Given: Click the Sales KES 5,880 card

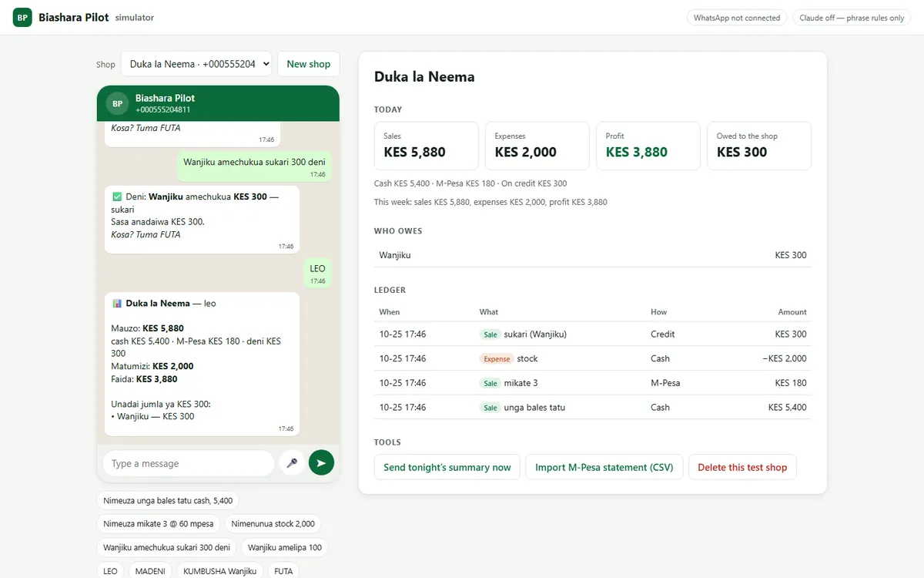Looking at the screenshot, I should coord(427,146).
